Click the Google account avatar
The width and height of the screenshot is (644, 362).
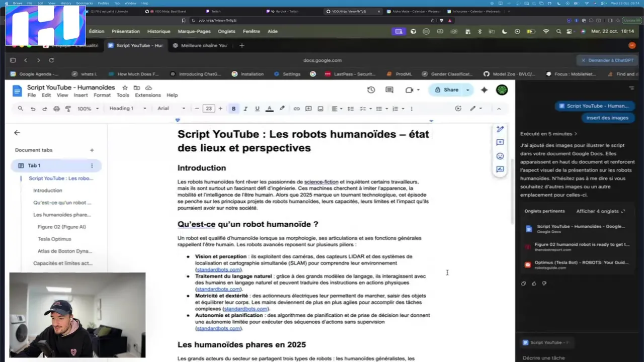pos(502,90)
